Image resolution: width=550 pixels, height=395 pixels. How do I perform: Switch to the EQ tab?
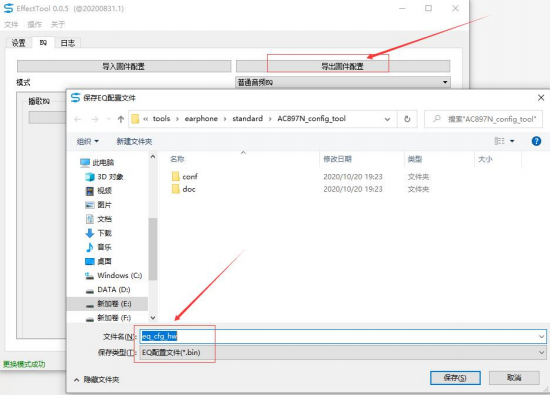click(43, 42)
